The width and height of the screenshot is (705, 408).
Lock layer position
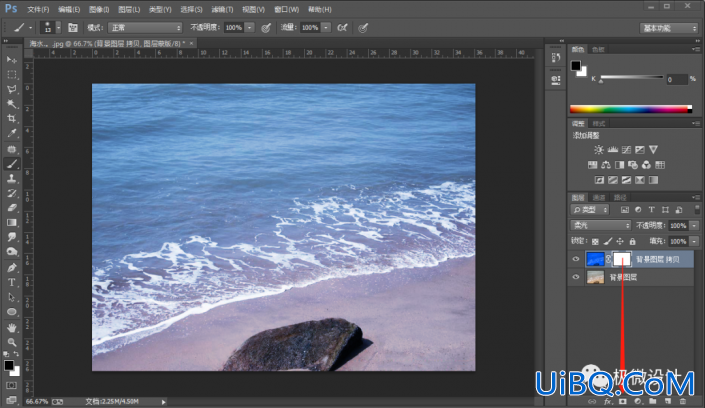tap(620, 242)
